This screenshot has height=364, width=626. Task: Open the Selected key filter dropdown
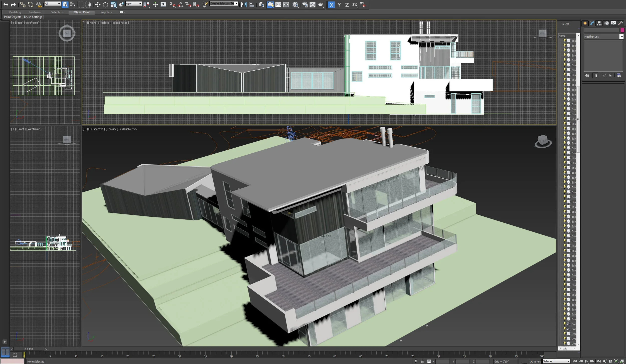tap(568, 361)
